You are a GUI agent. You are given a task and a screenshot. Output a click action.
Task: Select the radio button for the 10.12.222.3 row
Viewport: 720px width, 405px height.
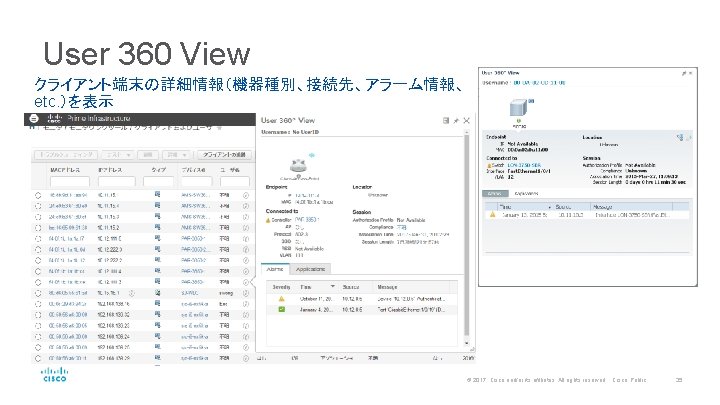click(38, 249)
